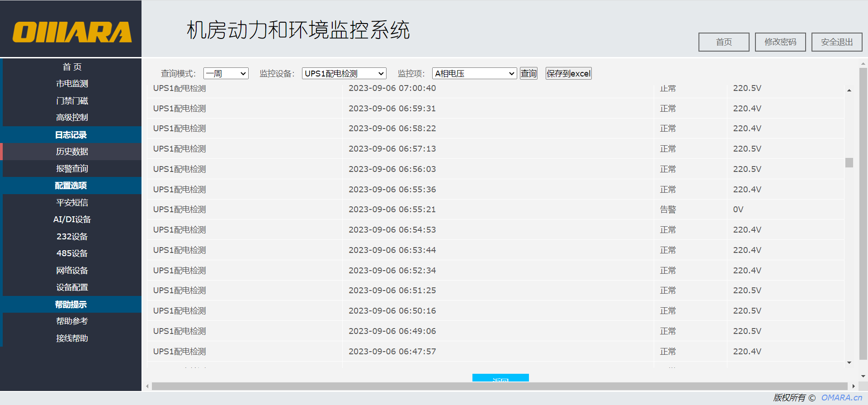This screenshot has width=868, height=405.
Task: Open 历史数据 in the sidebar
Action: (x=72, y=152)
